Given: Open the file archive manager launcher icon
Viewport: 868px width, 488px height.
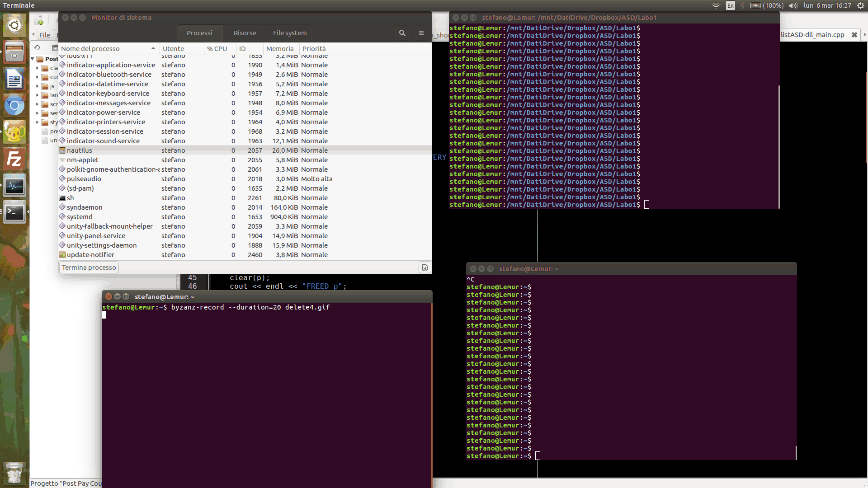Looking at the screenshot, I should pos(14,52).
